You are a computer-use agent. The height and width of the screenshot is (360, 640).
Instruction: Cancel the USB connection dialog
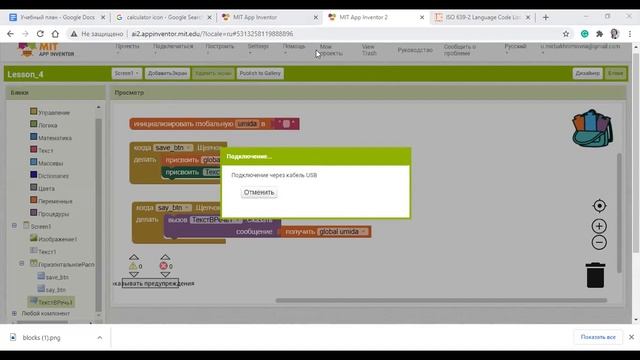click(x=259, y=192)
